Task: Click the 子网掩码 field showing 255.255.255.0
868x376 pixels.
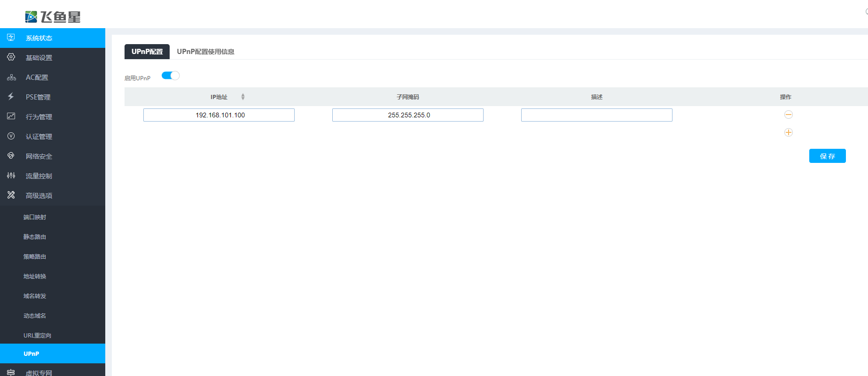Action: pos(407,115)
